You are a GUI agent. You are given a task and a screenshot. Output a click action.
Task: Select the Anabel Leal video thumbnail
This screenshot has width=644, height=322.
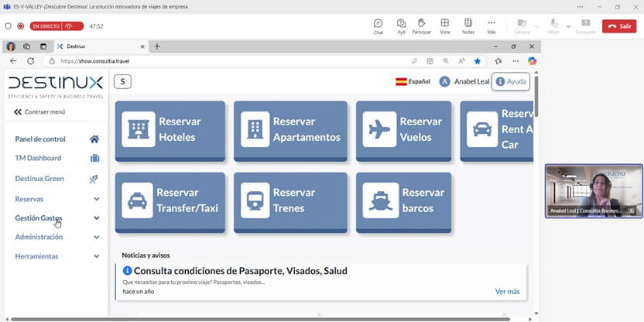pos(594,191)
